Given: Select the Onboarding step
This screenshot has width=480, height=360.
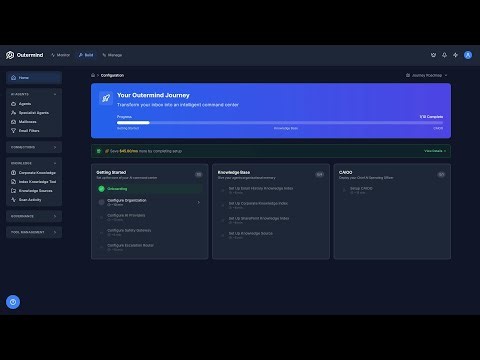Looking at the screenshot, I should 149,189.
